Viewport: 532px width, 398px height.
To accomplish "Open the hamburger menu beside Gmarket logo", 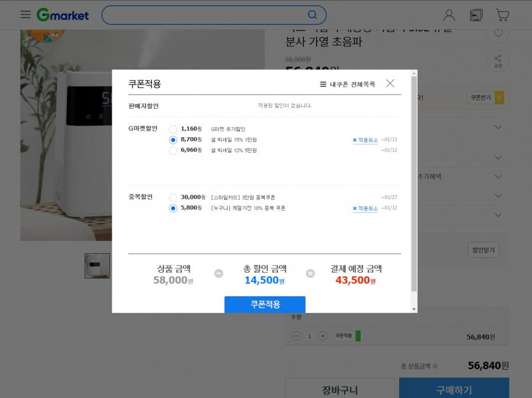I will point(25,15).
